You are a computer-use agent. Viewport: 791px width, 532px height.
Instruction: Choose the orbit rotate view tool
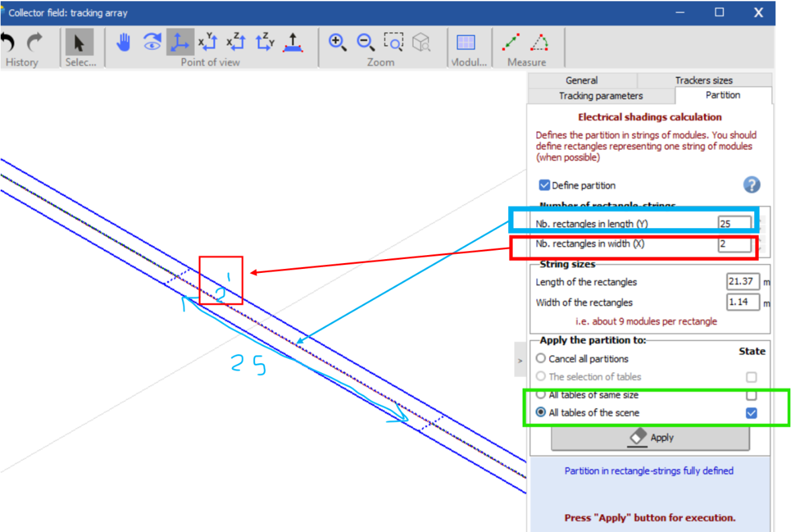(x=152, y=43)
